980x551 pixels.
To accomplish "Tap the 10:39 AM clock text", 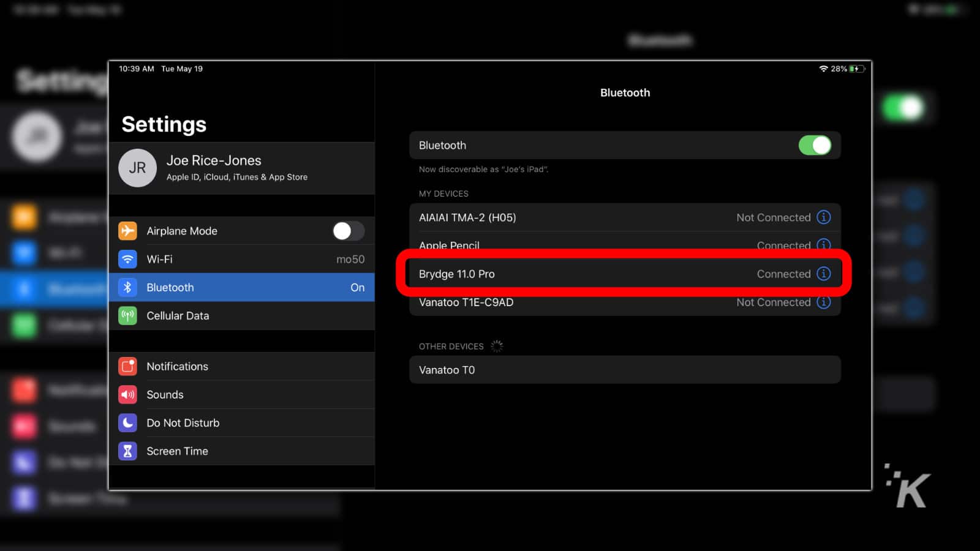I will pyautogui.click(x=137, y=69).
